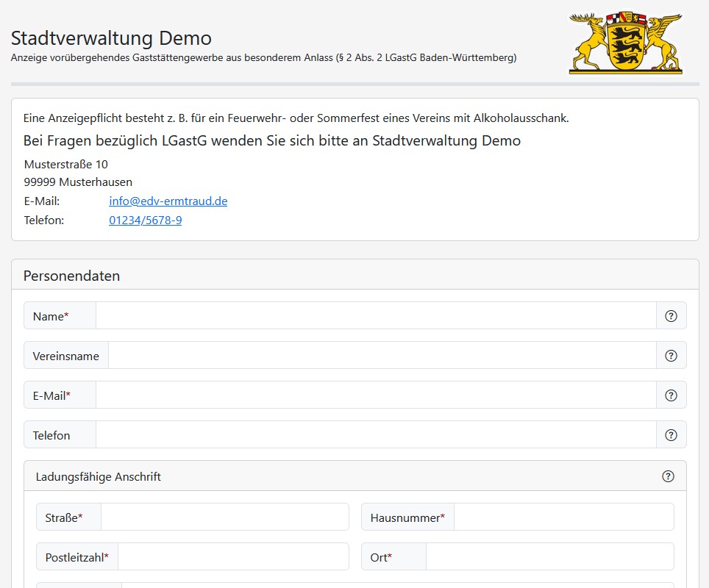The image size is (709, 588).
Task: Show help for the E-Mail field
Action: click(671, 395)
